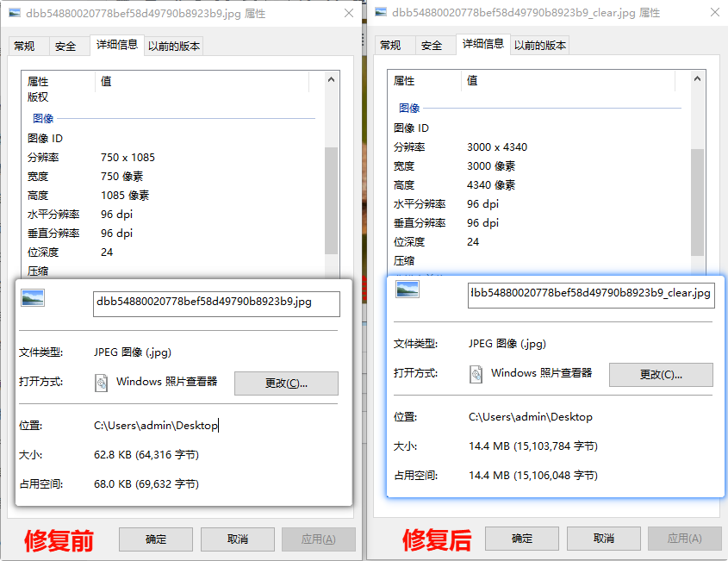728x561 pixels.
Task: Select the 4340 像素 height value
Action: tap(491, 185)
